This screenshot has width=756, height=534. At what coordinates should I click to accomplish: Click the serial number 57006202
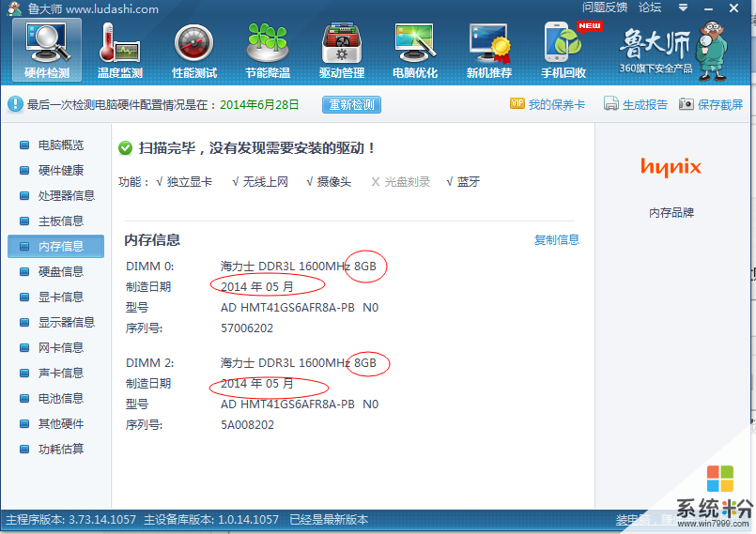tap(247, 328)
